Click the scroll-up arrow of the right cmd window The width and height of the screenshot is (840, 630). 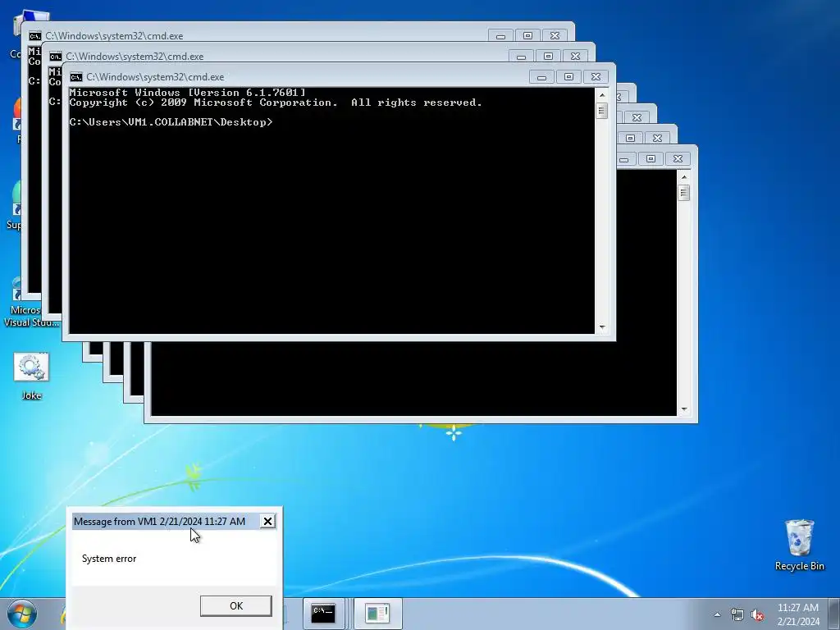(683, 177)
